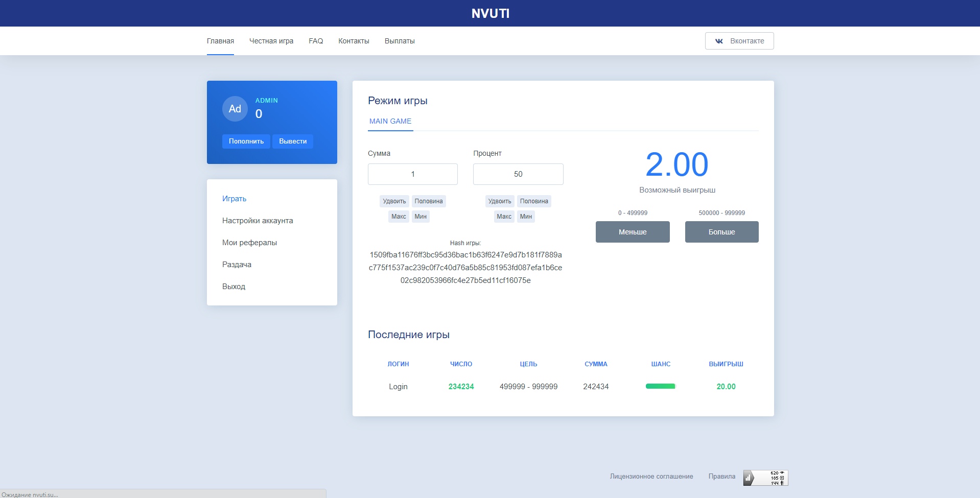Open the Лицензионное соглашение link

coord(651,477)
